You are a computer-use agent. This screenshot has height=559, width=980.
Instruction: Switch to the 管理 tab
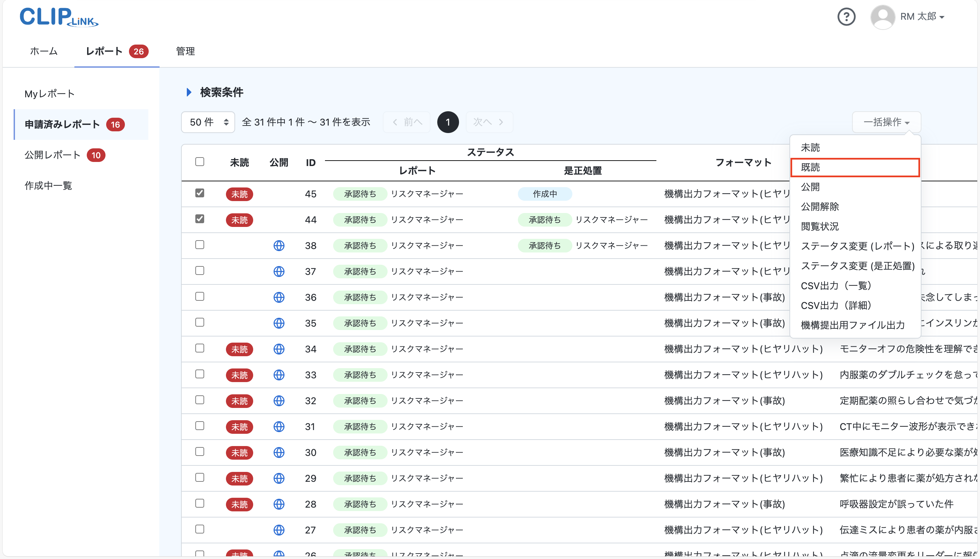pos(185,51)
